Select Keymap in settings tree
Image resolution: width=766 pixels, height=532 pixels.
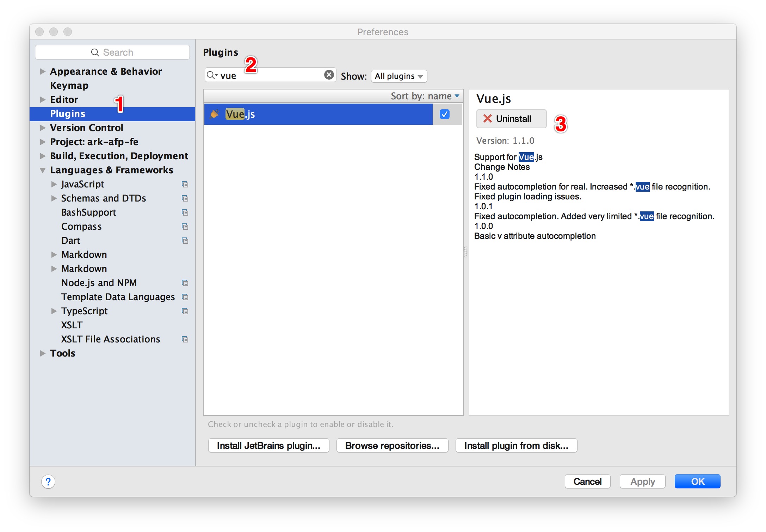click(69, 86)
